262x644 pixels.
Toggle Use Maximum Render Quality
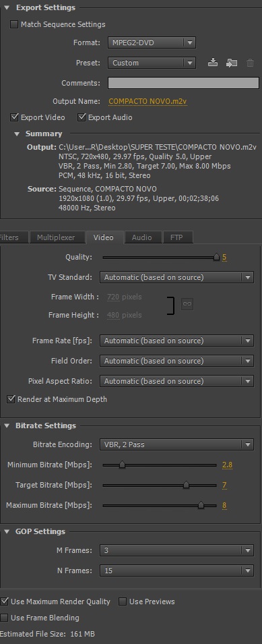[4, 602]
